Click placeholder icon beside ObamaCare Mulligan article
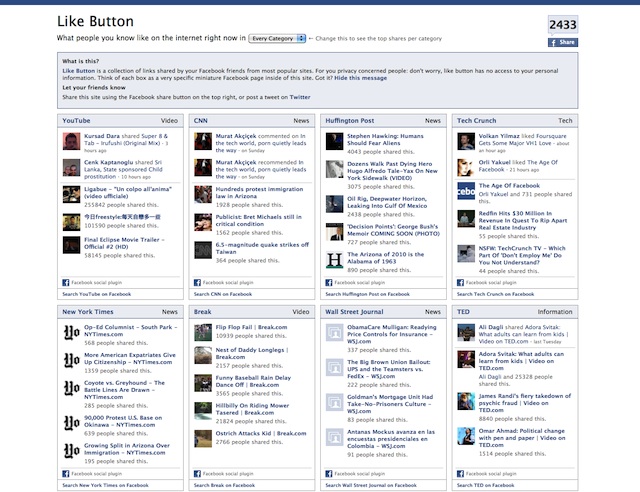640x492 pixels. (334, 332)
